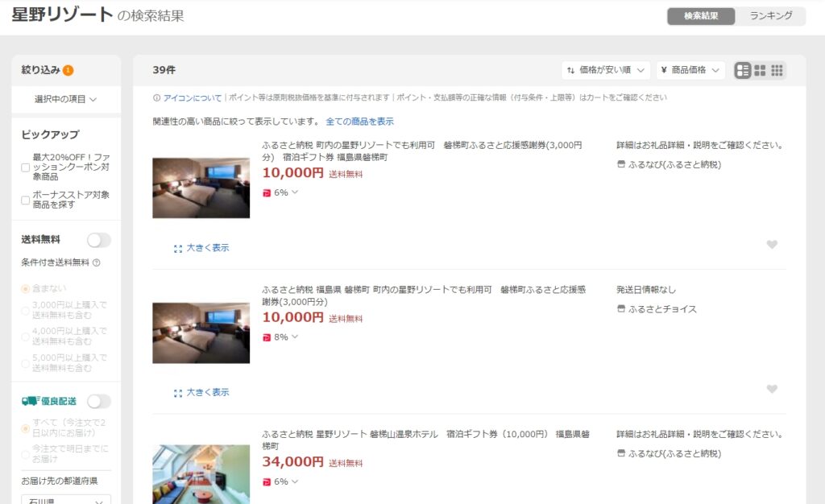The image size is (825, 504).
Task: Open second hotel room thumbnail
Action: tap(201, 333)
